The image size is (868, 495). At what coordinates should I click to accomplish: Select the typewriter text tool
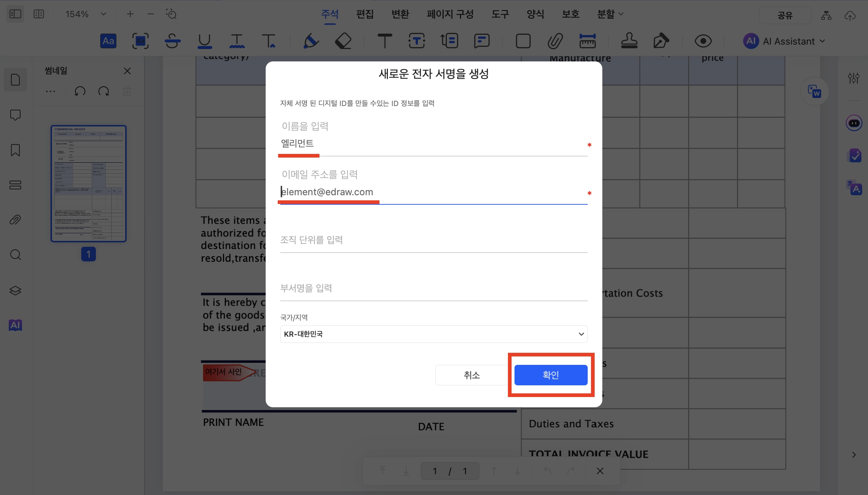tap(385, 41)
